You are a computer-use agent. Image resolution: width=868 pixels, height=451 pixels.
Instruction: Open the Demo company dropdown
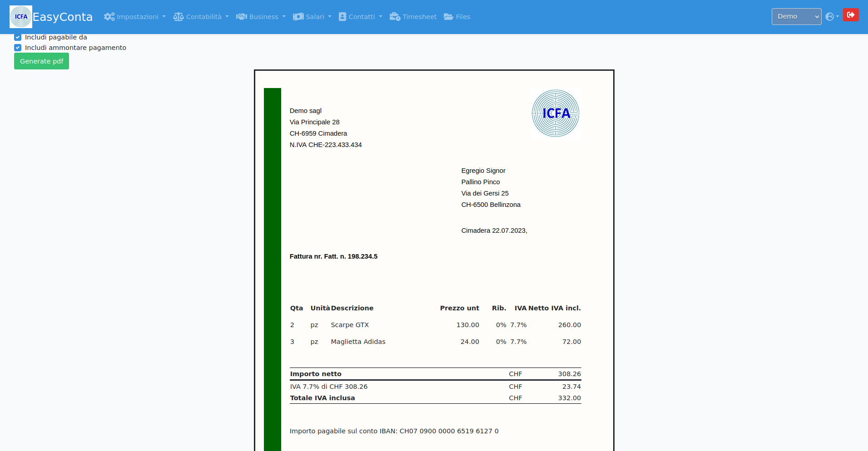(x=796, y=17)
